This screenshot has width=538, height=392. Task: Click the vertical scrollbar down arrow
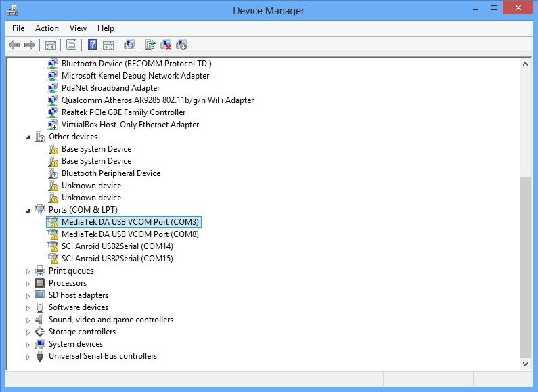[525, 364]
